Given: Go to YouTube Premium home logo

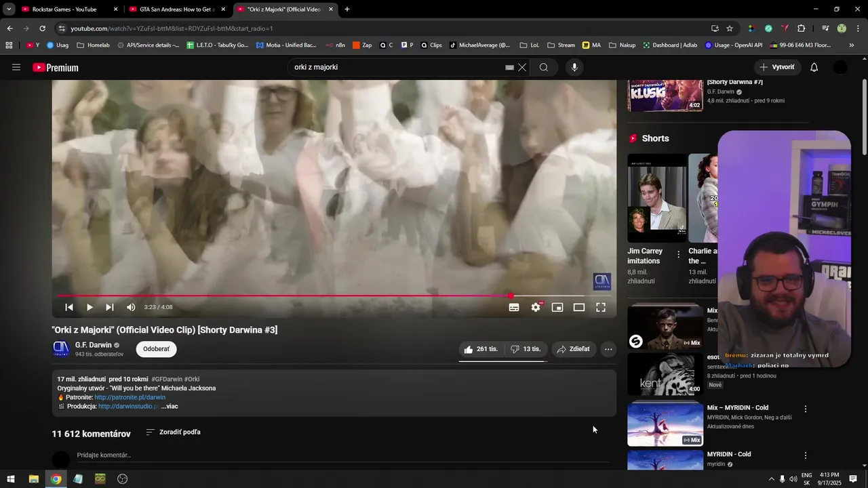Looking at the screenshot, I should [56, 68].
